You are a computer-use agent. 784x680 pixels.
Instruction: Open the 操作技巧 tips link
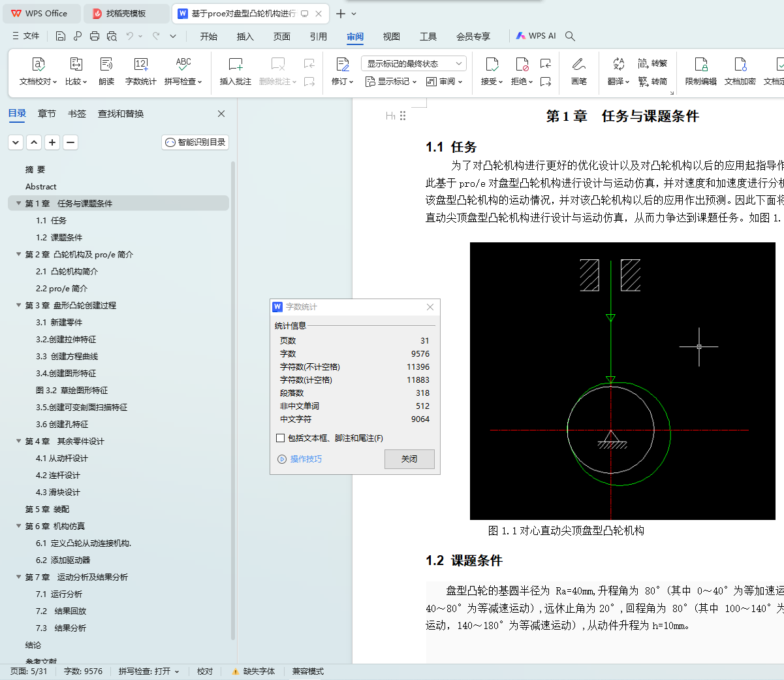click(x=306, y=459)
